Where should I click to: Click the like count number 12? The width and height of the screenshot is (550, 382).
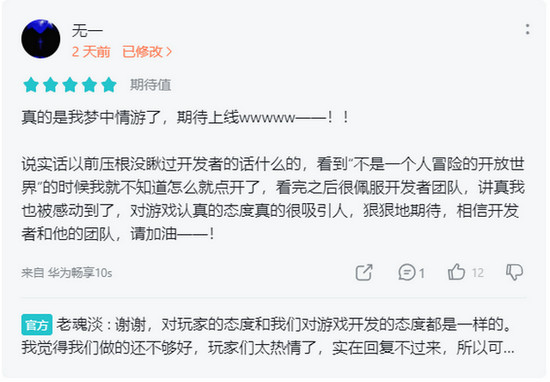(x=477, y=273)
